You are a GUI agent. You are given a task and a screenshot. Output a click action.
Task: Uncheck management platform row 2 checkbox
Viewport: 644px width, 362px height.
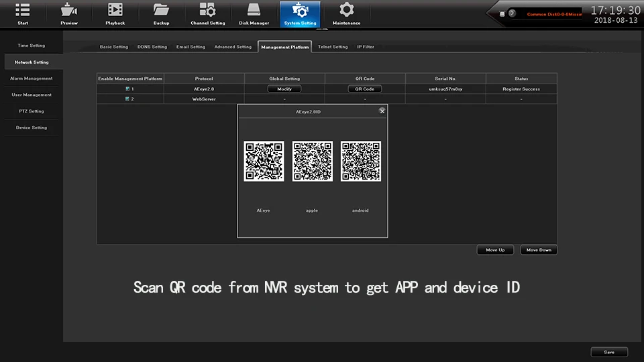(x=127, y=99)
